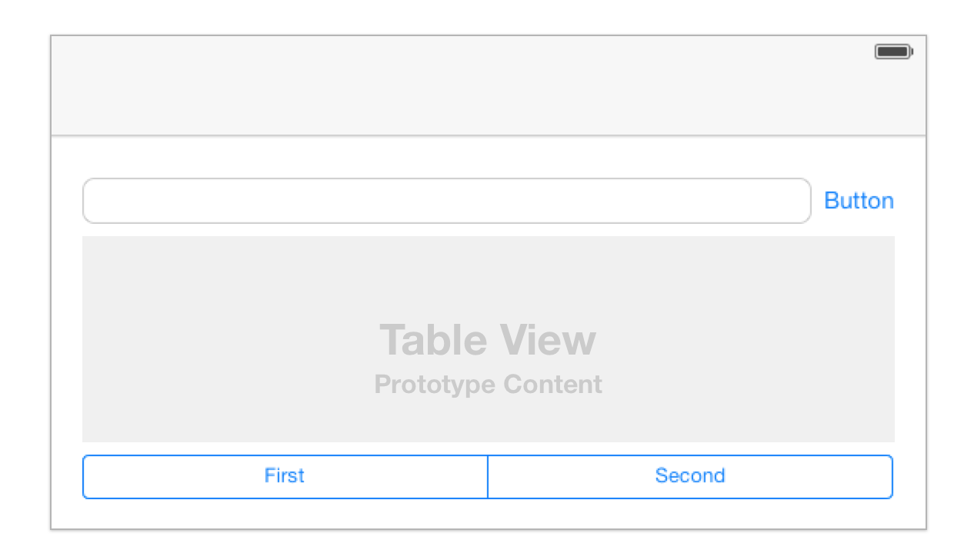Tap the blue Button label
Screen dimensions: 974x560
pos(859,201)
